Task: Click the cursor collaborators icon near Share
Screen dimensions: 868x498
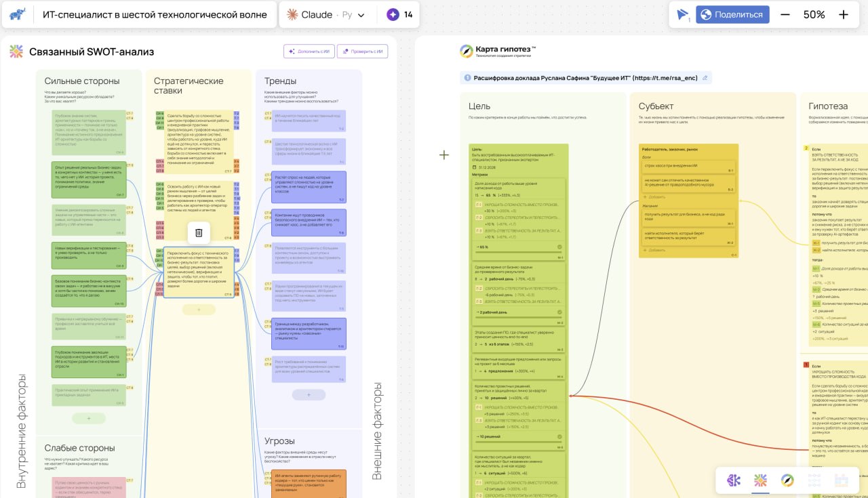Action: point(682,15)
